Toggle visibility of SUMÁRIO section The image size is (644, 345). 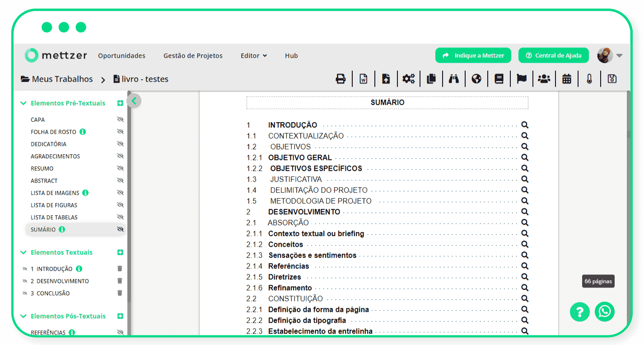120,229
